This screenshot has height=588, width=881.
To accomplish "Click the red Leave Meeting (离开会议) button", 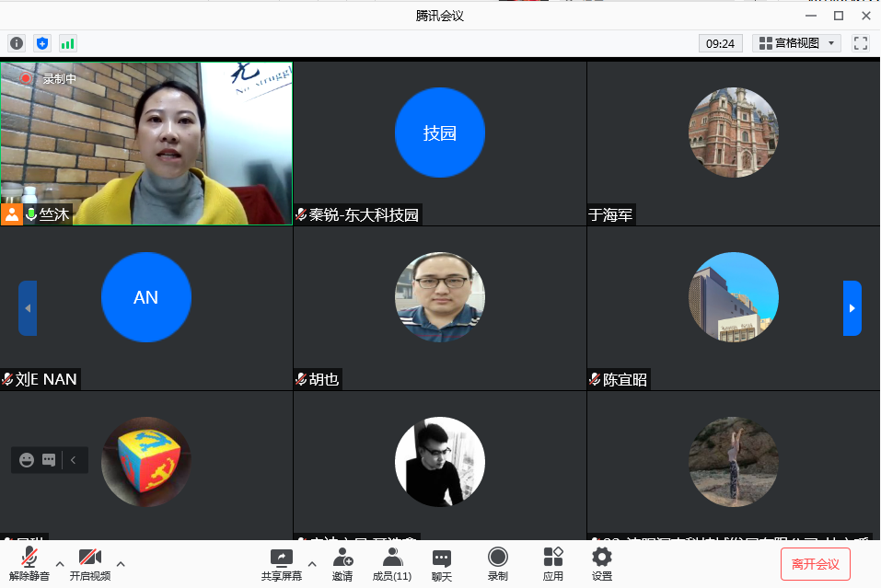I will click(x=815, y=564).
